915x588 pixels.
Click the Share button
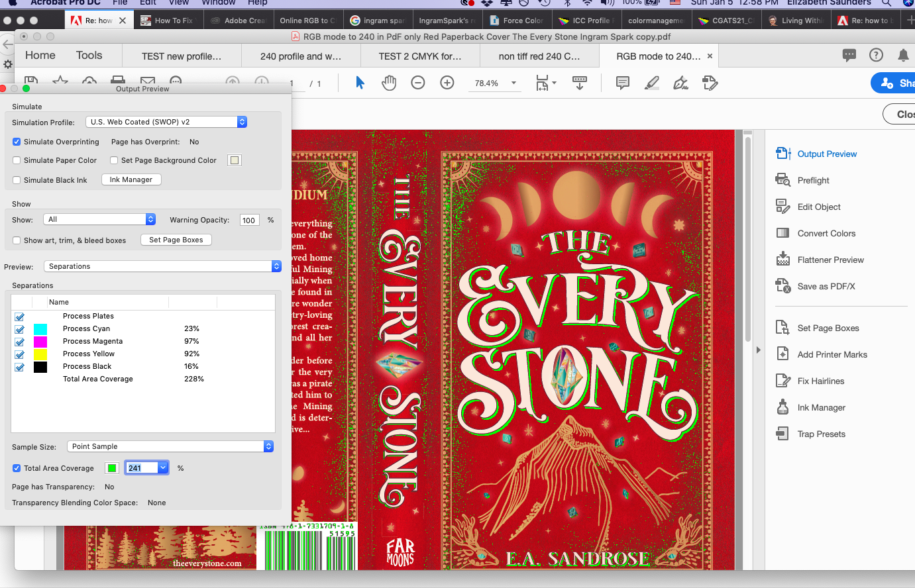[x=894, y=83]
